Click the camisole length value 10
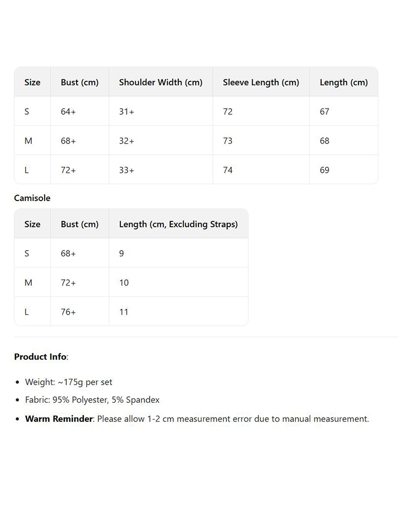 click(124, 282)
